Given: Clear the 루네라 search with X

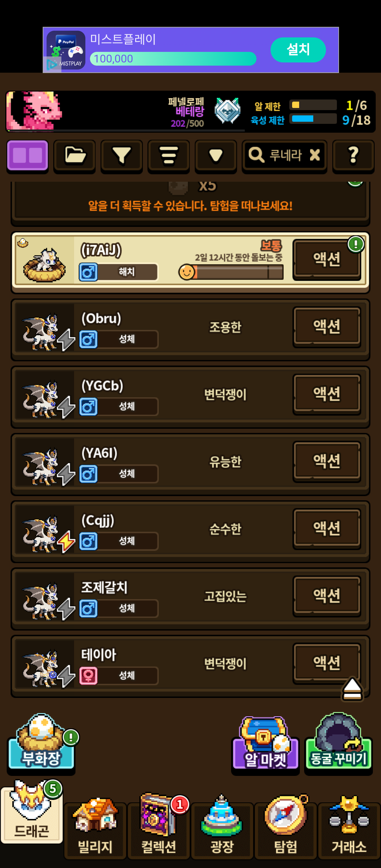Looking at the screenshot, I should [x=315, y=155].
